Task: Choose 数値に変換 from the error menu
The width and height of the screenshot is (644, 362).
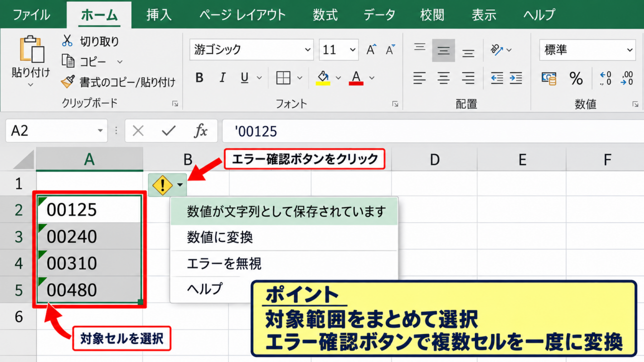Action: 284,237
